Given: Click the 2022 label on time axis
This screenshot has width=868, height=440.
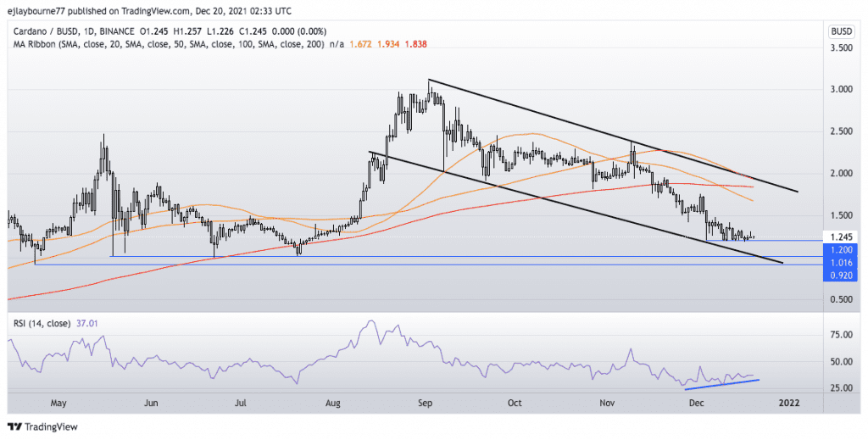Looking at the screenshot, I should pos(789,403).
